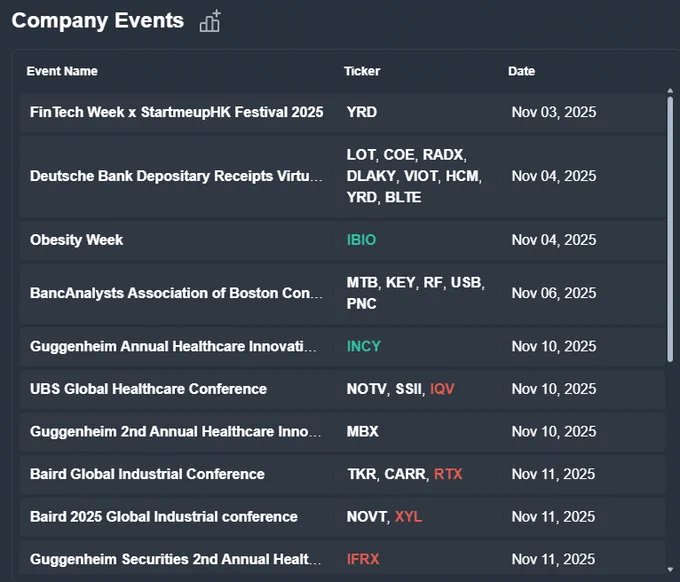Screen dimensions: 680x582
Task: Click the MBX ticker
Action: tap(363, 432)
